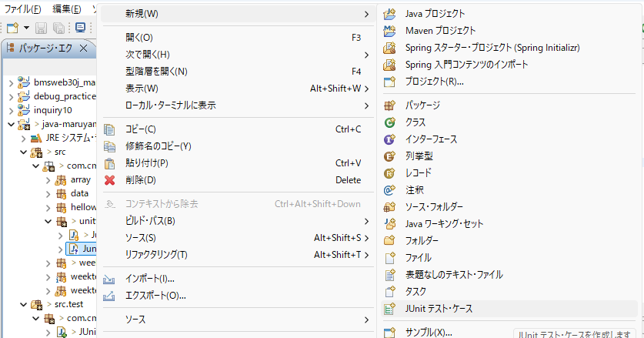Select the inquiry10 project in tree
The height and width of the screenshot is (338, 644).
[52, 110]
